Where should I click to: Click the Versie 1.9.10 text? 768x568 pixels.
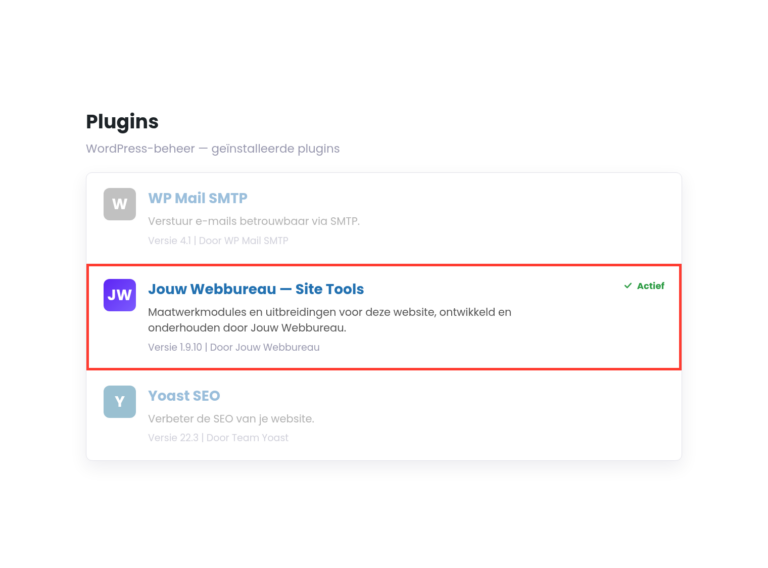tap(175, 347)
